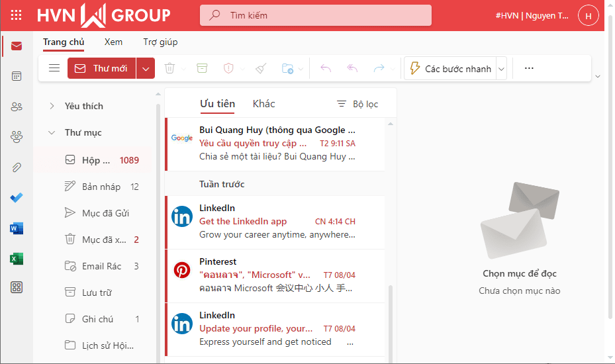Open the Mục đã Gửi folder

(x=93, y=213)
